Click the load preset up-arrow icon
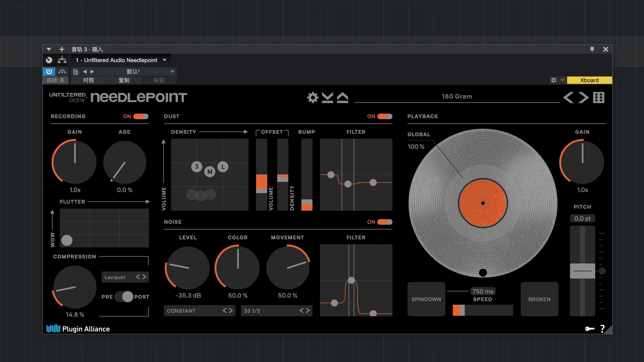 coord(342,98)
